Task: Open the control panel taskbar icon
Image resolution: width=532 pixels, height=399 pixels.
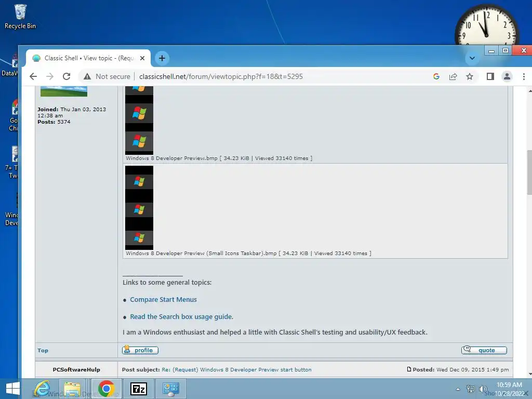Action: pos(170,389)
